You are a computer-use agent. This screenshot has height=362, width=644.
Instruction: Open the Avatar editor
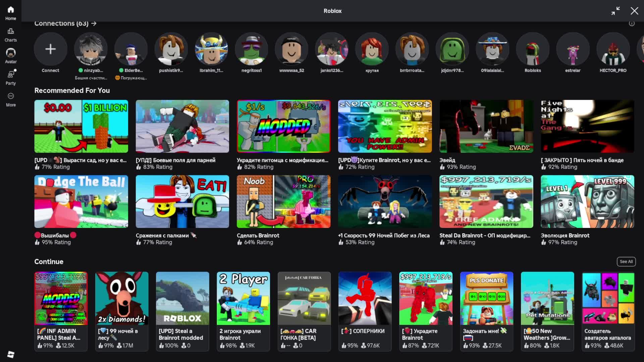[x=10, y=56]
